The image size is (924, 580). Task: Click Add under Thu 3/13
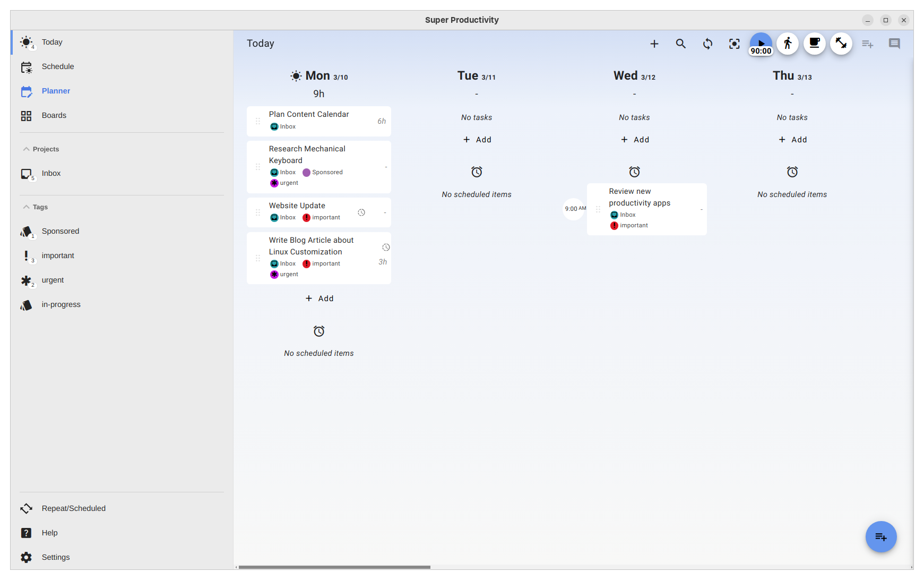pyautogui.click(x=792, y=140)
